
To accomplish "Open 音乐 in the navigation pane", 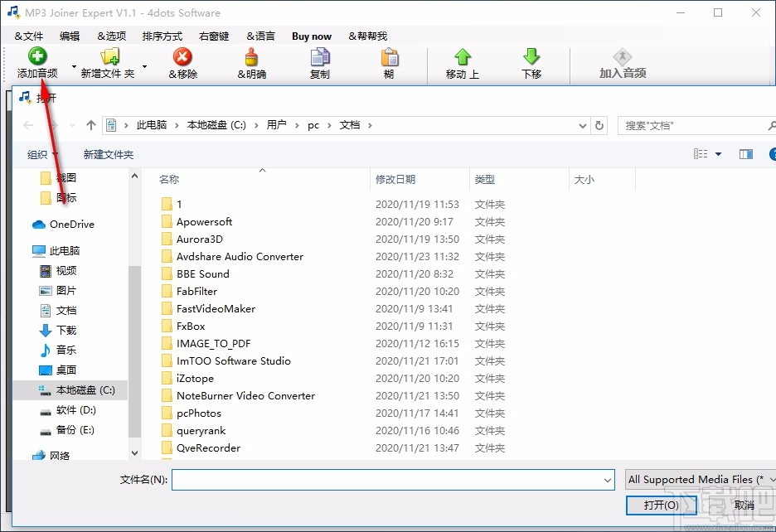I will click(58, 350).
